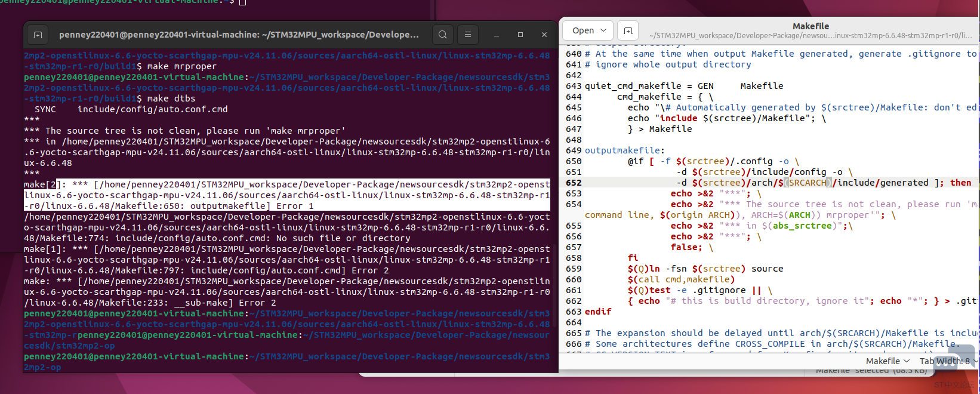Click the terminal window title text
This screenshot has width=980, height=394.
(x=239, y=35)
